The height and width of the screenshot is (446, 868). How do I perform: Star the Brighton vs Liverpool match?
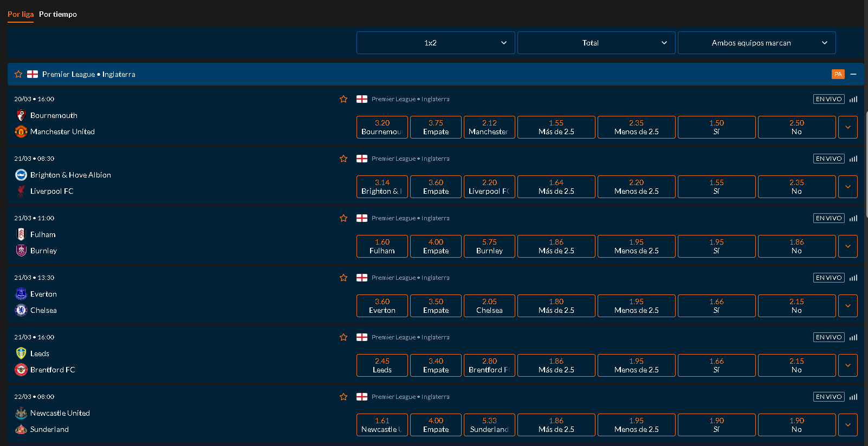point(344,159)
